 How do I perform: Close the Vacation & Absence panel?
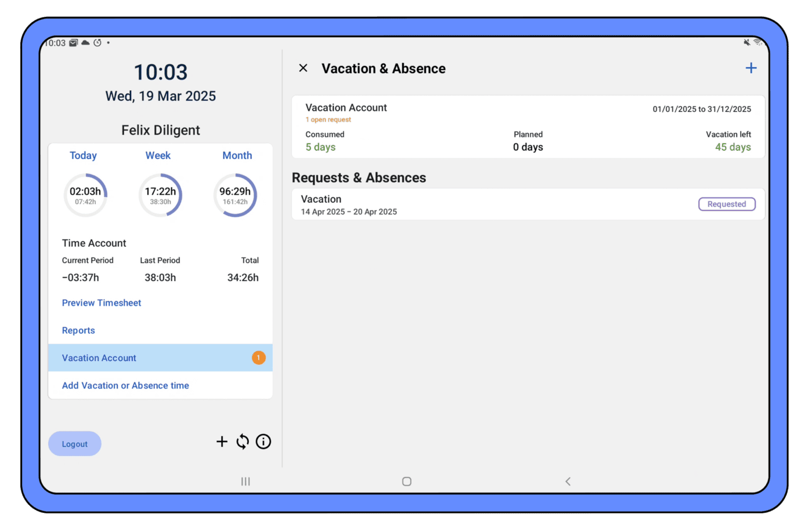[x=303, y=68]
